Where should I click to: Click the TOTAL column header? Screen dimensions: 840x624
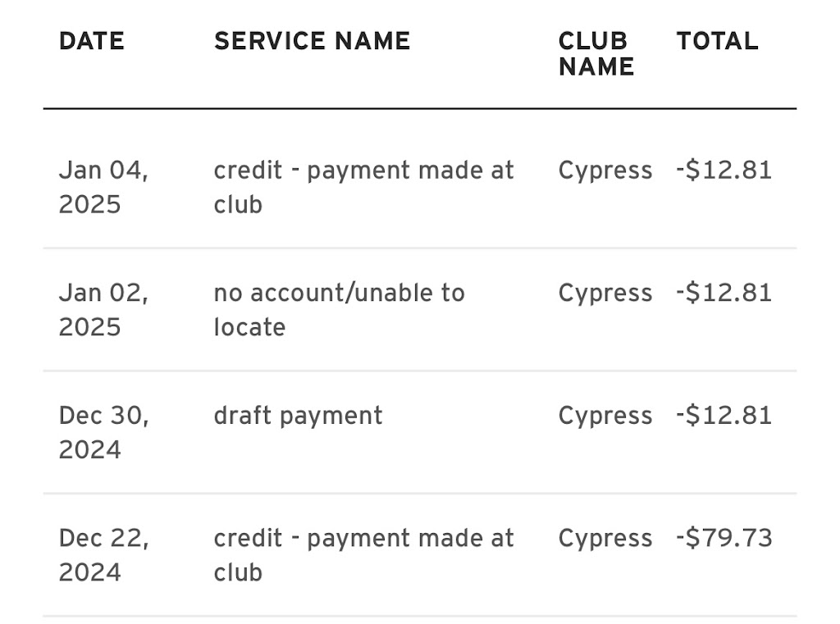tap(717, 41)
